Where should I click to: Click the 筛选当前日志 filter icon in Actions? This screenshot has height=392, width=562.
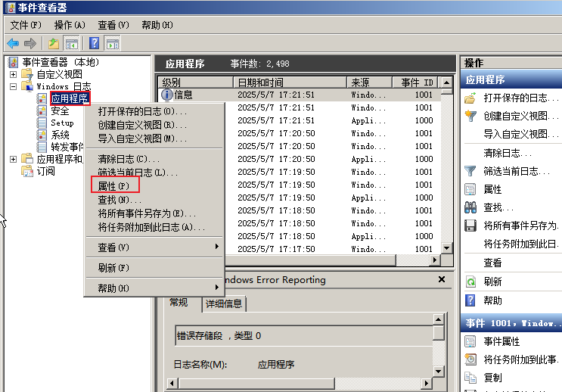click(x=470, y=171)
